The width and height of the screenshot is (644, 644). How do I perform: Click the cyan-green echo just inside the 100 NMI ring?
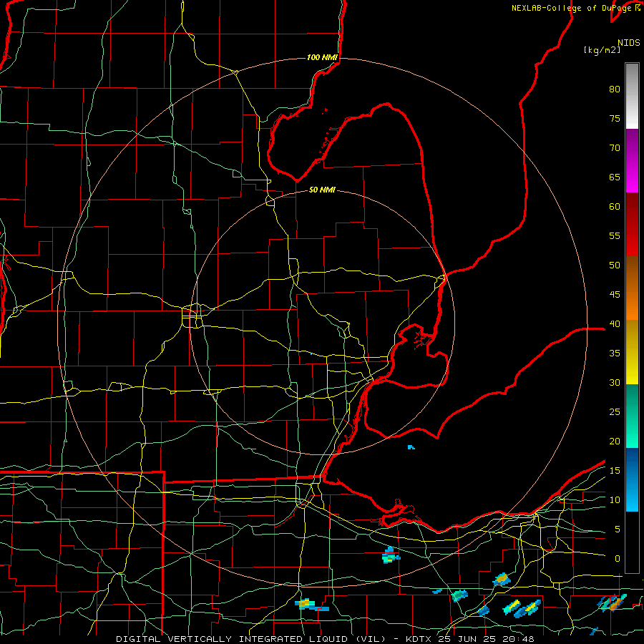tap(390, 555)
